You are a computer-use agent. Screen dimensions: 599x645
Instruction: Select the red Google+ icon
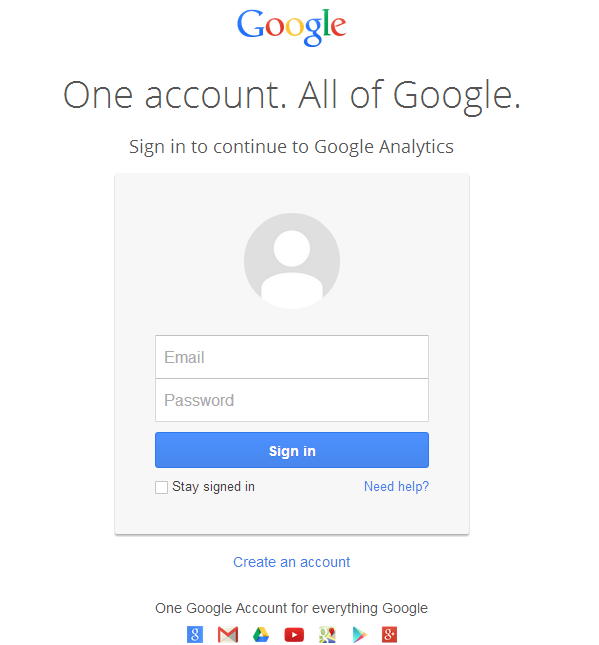pos(389,634)
